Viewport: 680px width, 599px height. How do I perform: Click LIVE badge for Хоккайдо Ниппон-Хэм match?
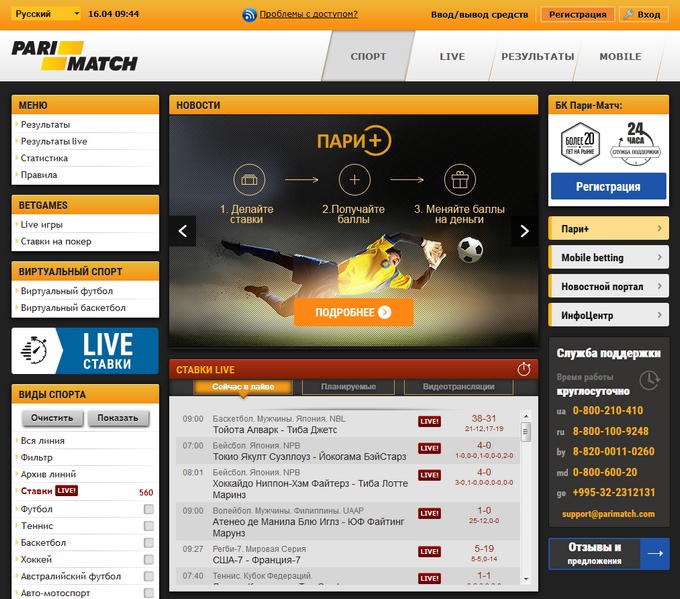tap(429, 475)
